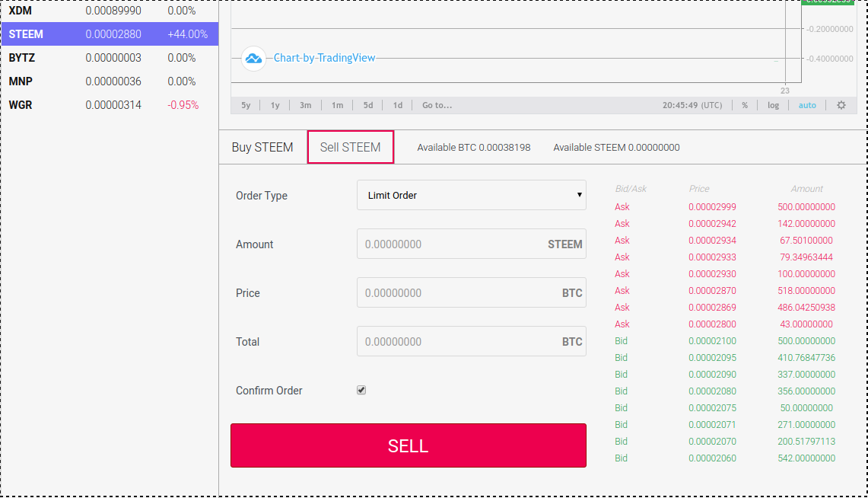Click the STEEM +44.00% change value
The height and width of the screenshot is (498, 868).
(x=188, y=34)
